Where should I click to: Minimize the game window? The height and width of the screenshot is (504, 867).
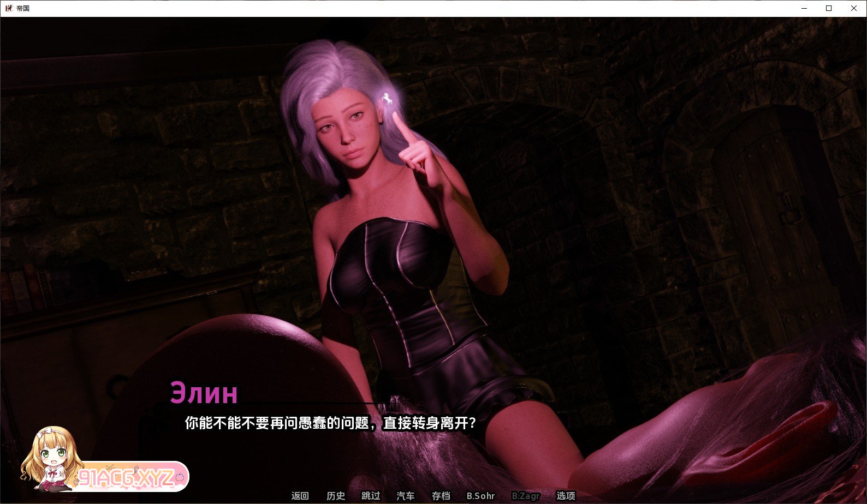tap(804, 8)
